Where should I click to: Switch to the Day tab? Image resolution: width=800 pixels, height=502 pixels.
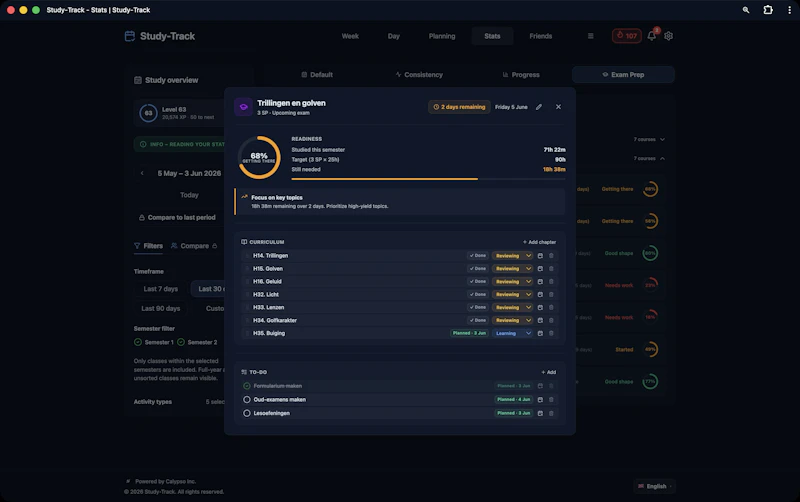pyautogui.click(x=393, y=36)
